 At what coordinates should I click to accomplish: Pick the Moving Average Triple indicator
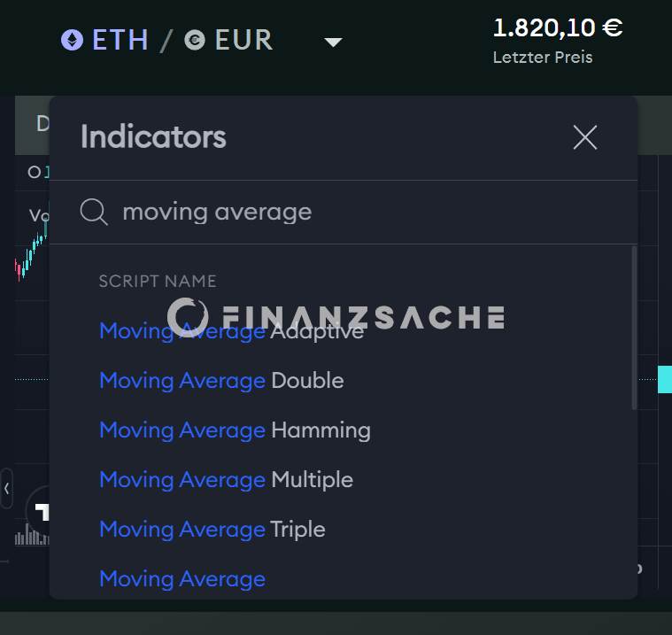[212, 529]
